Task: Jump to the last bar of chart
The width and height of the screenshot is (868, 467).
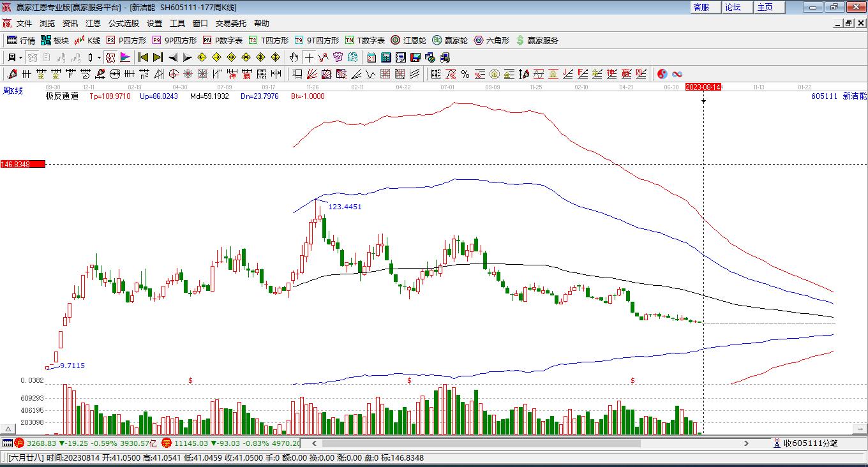Action: [x=158, y=57]
